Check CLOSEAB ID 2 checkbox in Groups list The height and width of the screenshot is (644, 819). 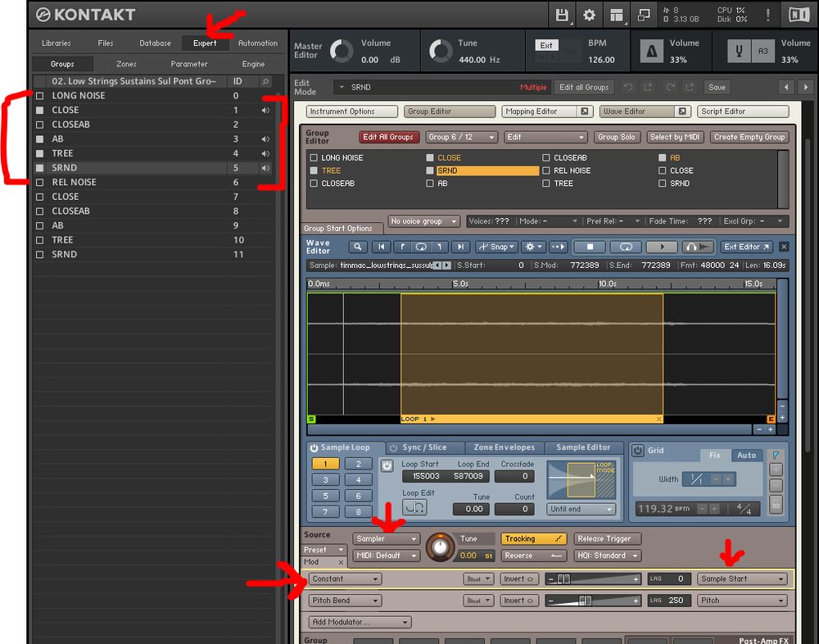[39, 125]
